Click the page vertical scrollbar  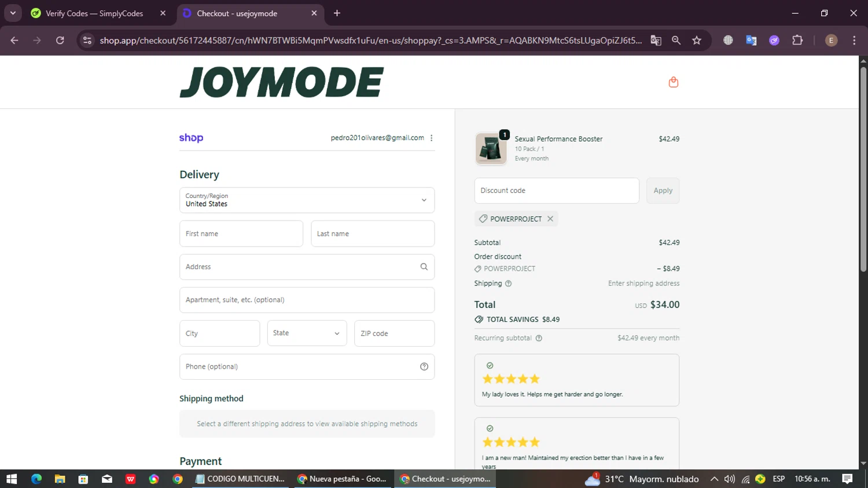863,169
